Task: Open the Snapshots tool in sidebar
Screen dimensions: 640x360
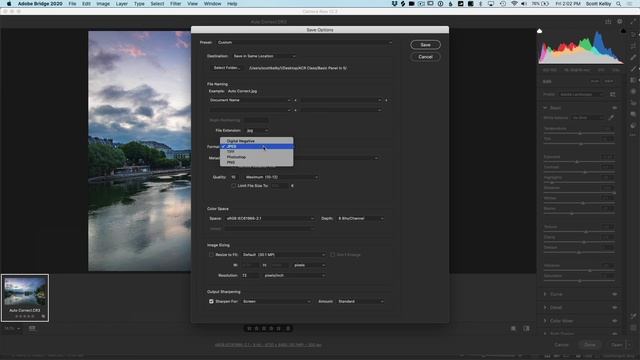Action: tap(633, 114)
